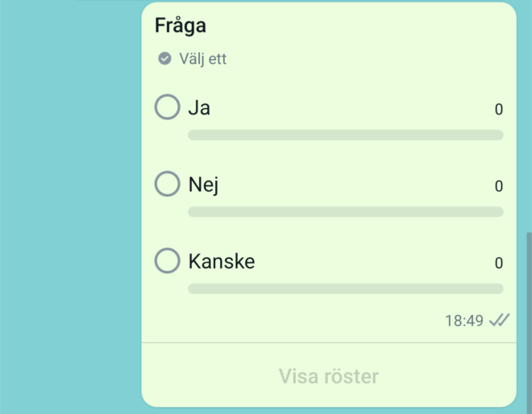This screenshot has width=532, height=414.
Task: Click the progress bar under Nej
Action: pos(346,211)
